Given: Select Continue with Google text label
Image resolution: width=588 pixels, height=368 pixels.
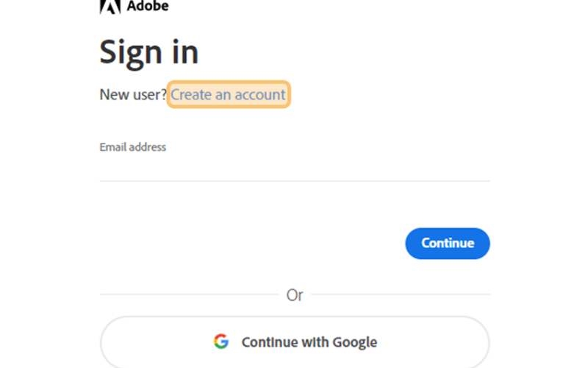Looking at the screenshot, I should point(309,342).
